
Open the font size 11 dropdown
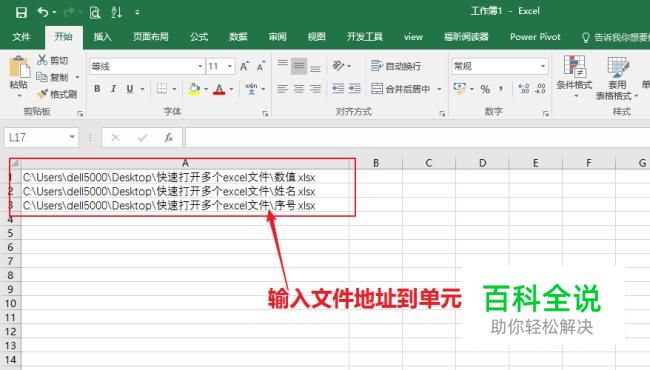(x=230, y=66)
